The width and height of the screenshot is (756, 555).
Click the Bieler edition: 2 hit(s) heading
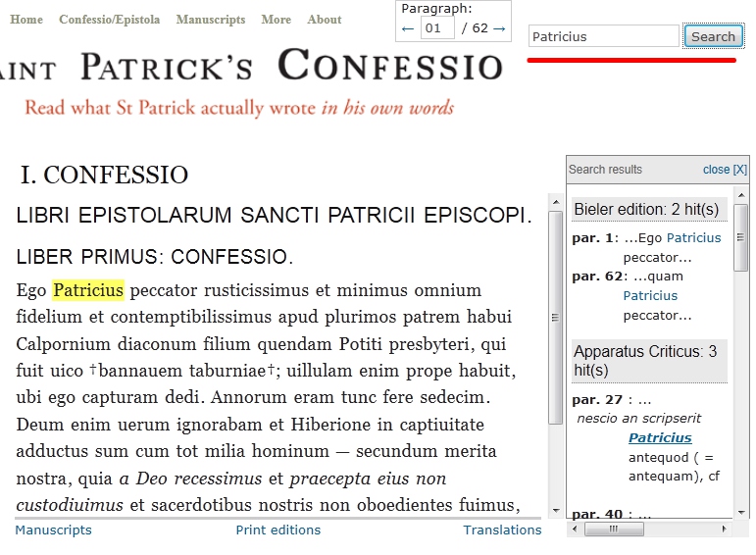(649, 209)
